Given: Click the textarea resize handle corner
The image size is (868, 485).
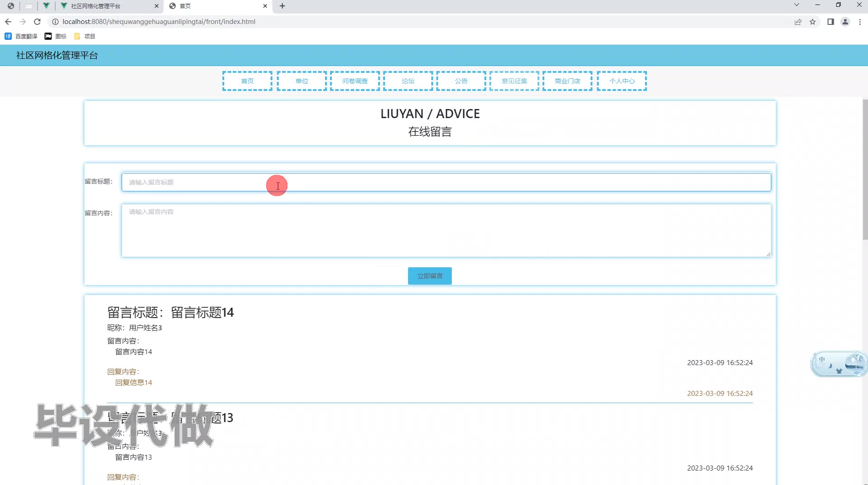Looking at the screenshot, I should tap(768, 254).
